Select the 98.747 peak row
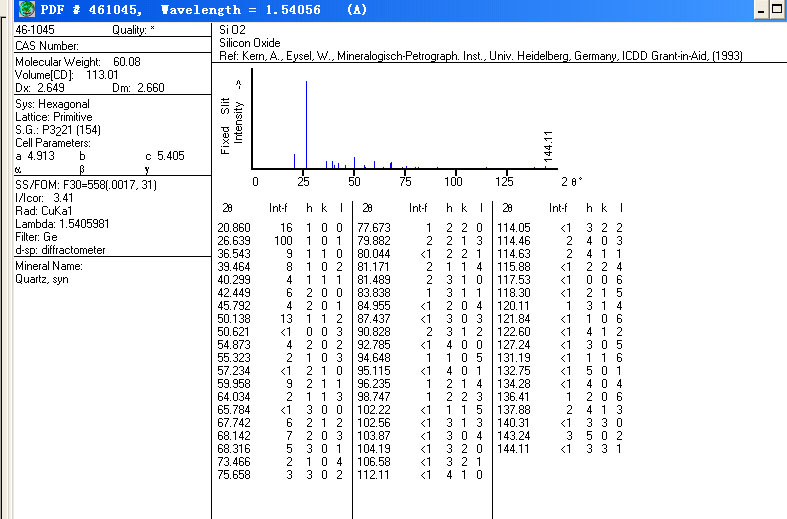 pyautogui.click(x=421, y=397)
